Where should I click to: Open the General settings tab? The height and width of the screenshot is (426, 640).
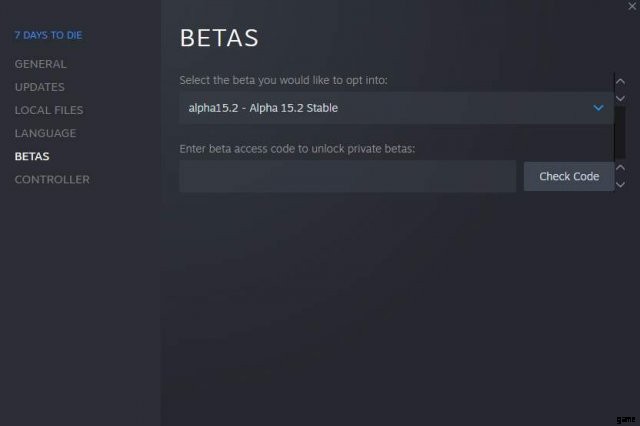coord(40,64)
